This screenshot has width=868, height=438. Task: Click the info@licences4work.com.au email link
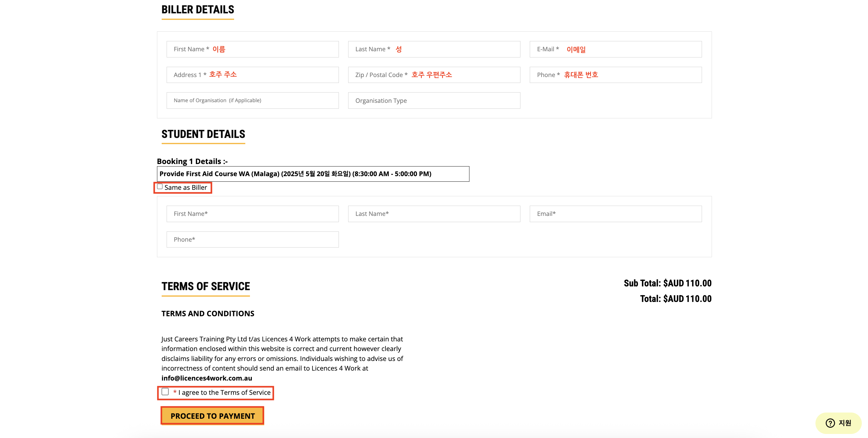click(x=206, y=378)
